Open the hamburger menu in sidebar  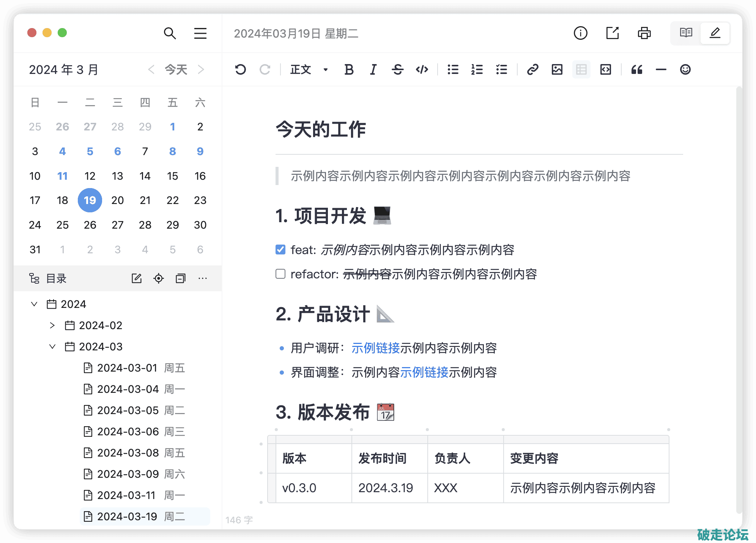pos(200,33)
